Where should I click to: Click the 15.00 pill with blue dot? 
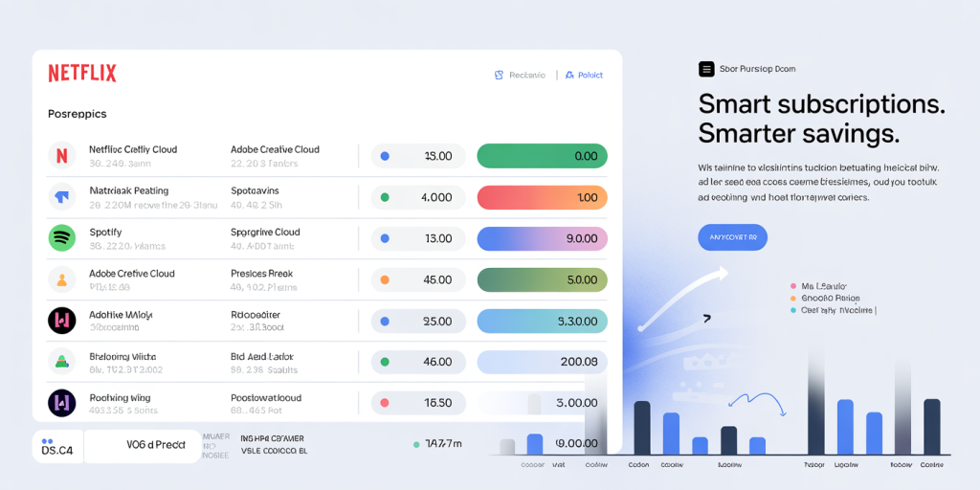pyautogui.click(x=418, y=156)
